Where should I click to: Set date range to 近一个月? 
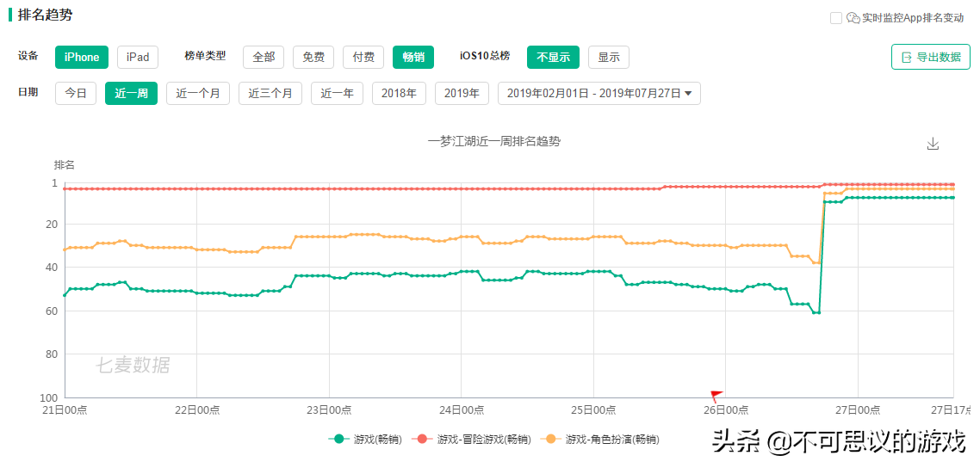coord(198,94)
